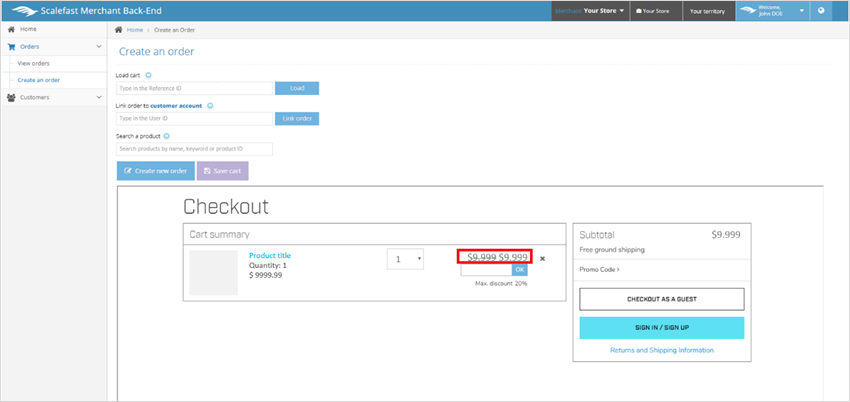Select View orders in the sidebar
The width and height of the screenshot is (850, 402).
click(x=36, y=63)
